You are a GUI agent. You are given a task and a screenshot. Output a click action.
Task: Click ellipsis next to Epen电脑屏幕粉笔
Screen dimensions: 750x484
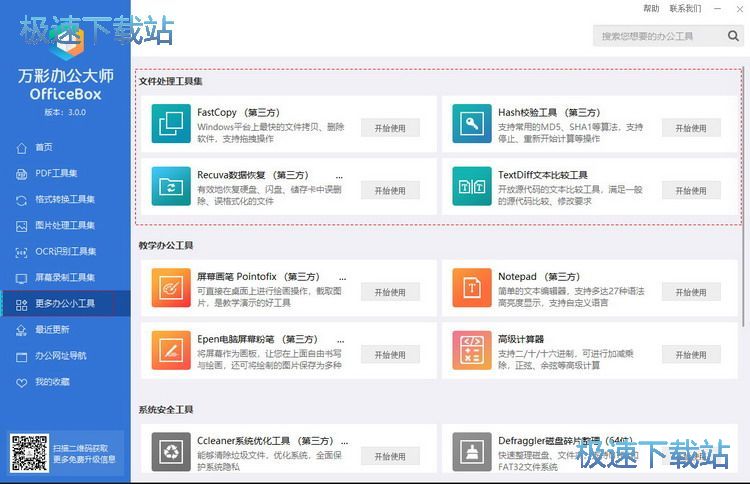(x=341, y=341)
